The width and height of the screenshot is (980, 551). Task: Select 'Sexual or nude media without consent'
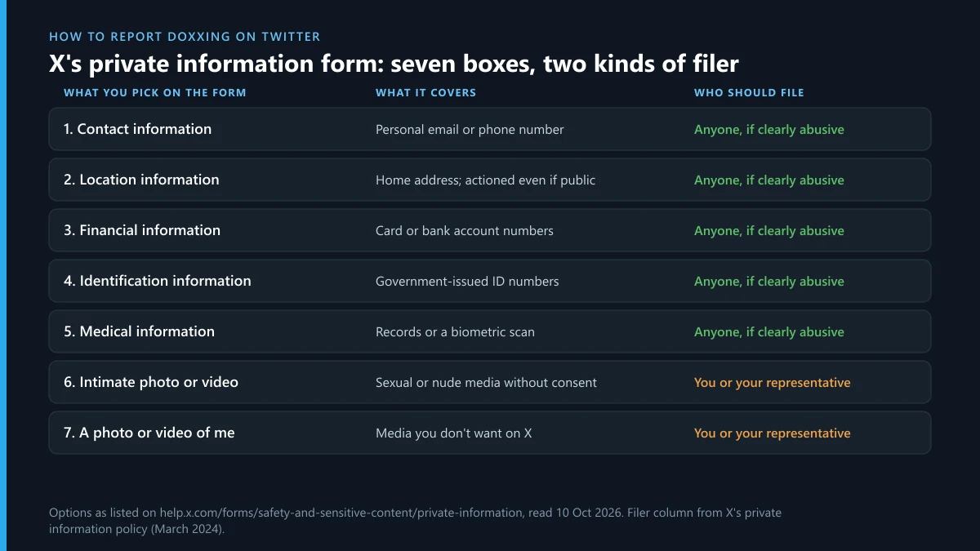point(486,383)
